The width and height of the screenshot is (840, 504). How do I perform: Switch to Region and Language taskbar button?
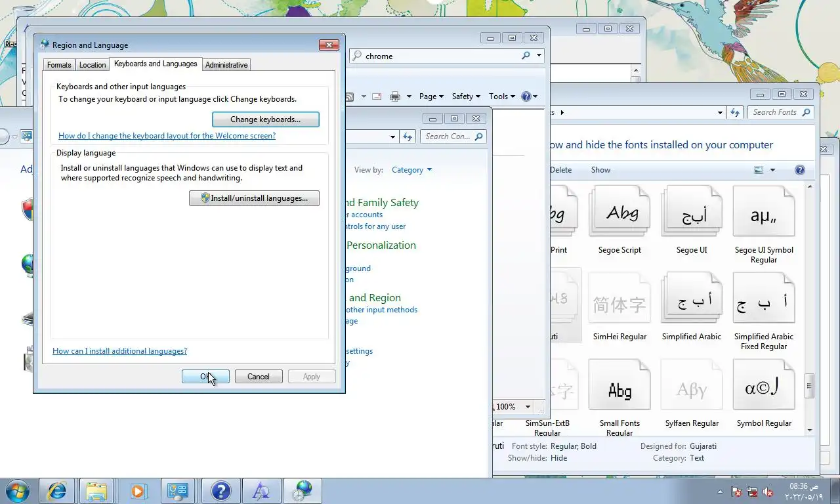(x=302, y=491)
